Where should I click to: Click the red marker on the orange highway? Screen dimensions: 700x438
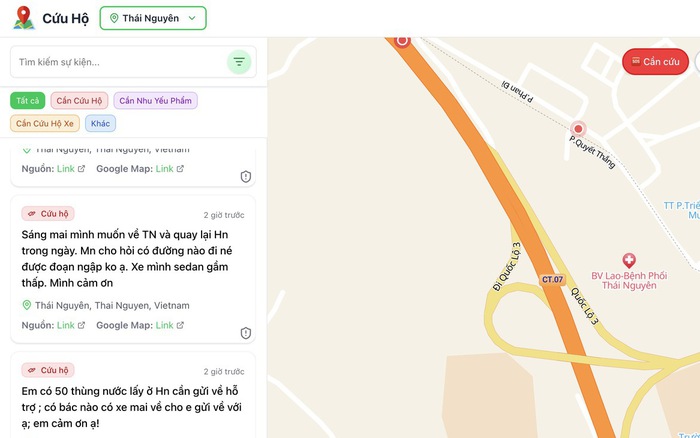tap(403, 40)
